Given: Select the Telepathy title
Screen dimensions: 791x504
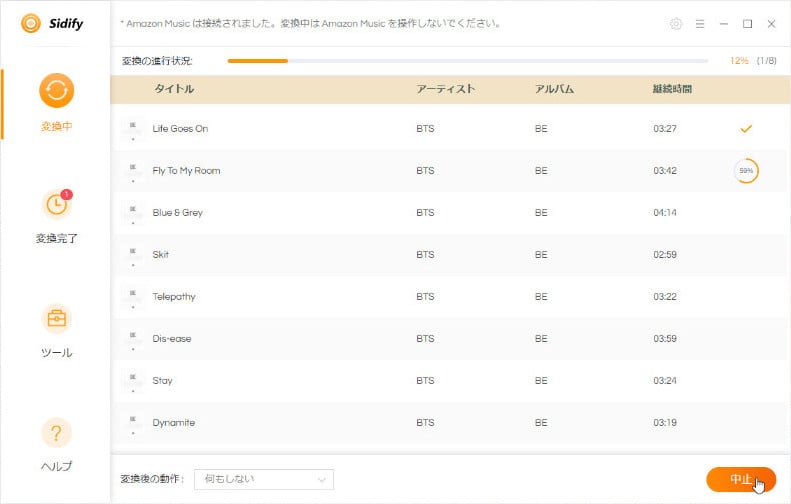Looking at the screenshot, I should [x=174, y=297].
